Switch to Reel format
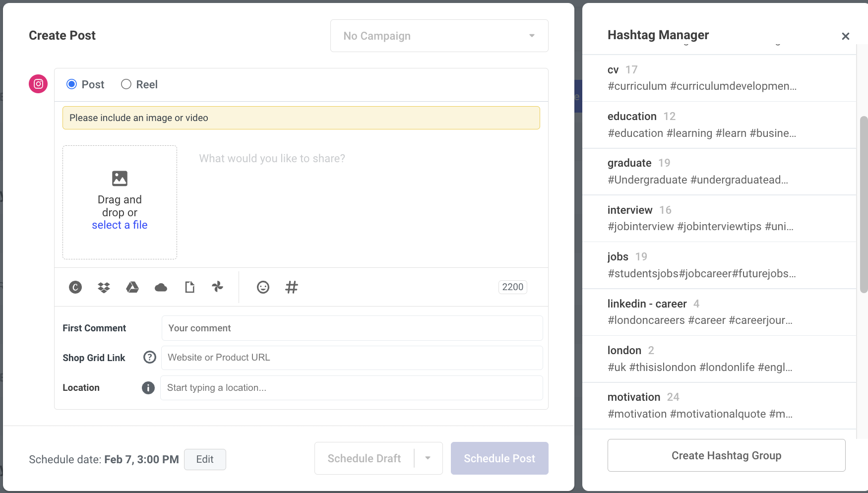The width and height of the screenshot is (868, 493). (126, 84)
